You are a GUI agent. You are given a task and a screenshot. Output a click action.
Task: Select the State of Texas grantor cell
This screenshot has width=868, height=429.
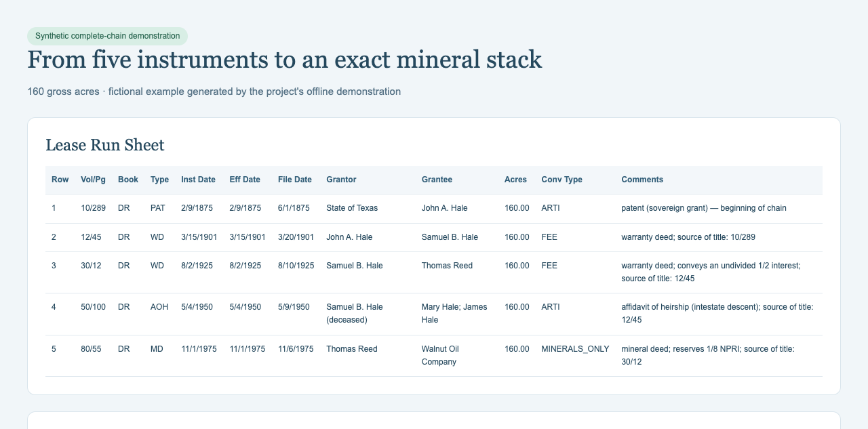(352, 208)
